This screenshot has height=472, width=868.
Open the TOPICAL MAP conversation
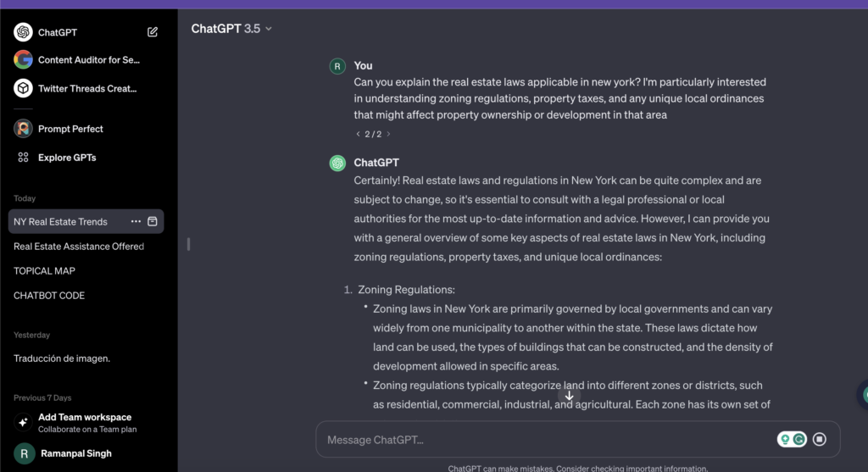pos(44,271)
